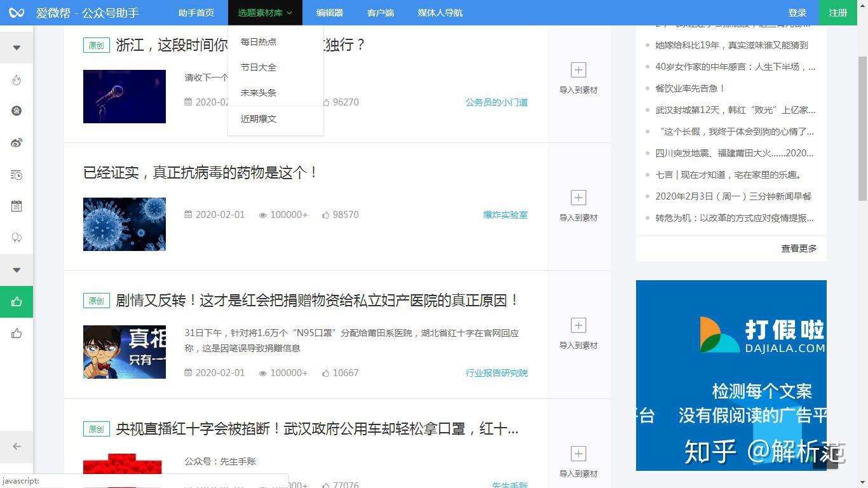Select 节日大全 from dropdown
The width and height of the screenshot is (868, 488).
click(x=259, y=67)
